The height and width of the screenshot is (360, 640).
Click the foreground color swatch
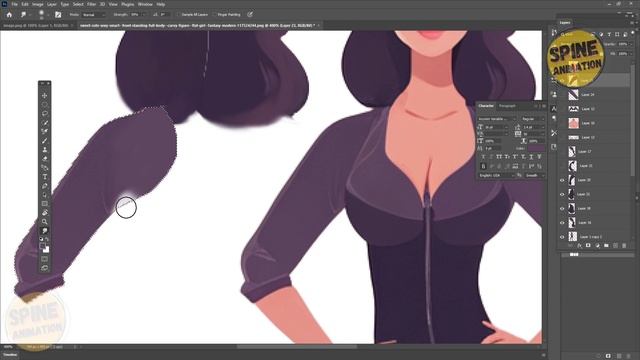pyautogui.click(x=43, y=246)
